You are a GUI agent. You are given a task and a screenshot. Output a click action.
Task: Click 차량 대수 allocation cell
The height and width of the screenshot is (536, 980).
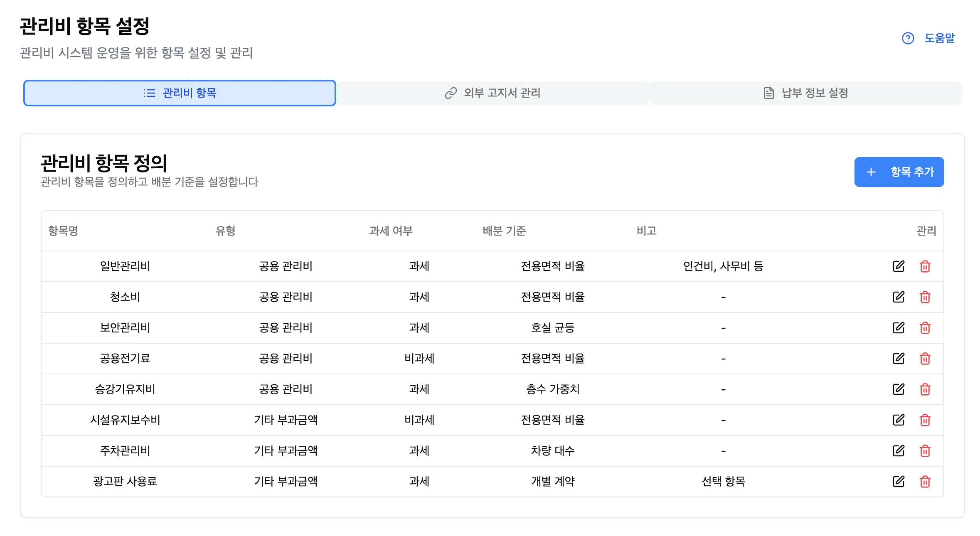click(553, 450)
